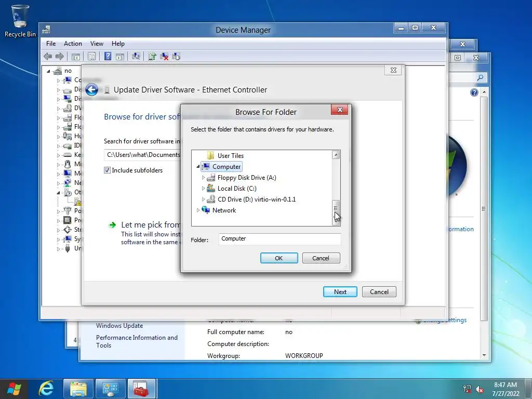Toggle the show/hide action pane toolbar icon
Screen dimensions: 532x399
click(x=120, y=56)
